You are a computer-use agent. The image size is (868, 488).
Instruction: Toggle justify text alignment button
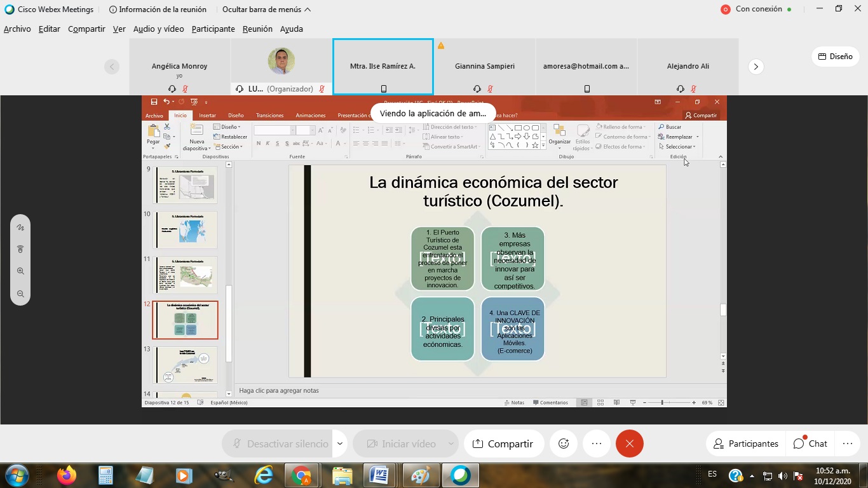pyautogui.click(x=384, y=144)
